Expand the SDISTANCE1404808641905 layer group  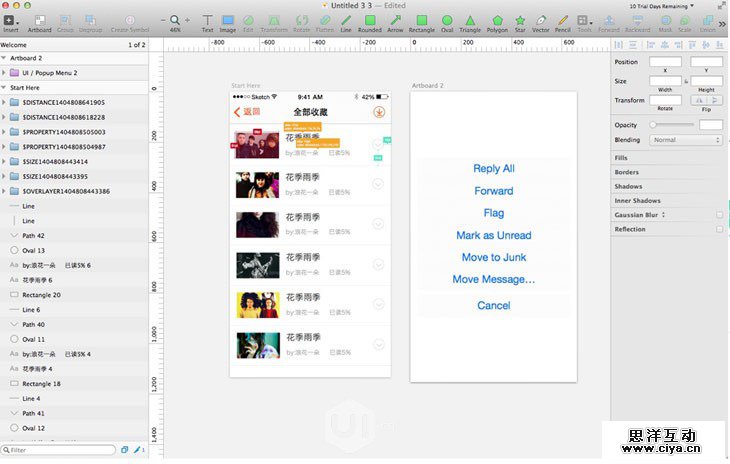pos(5,103)
